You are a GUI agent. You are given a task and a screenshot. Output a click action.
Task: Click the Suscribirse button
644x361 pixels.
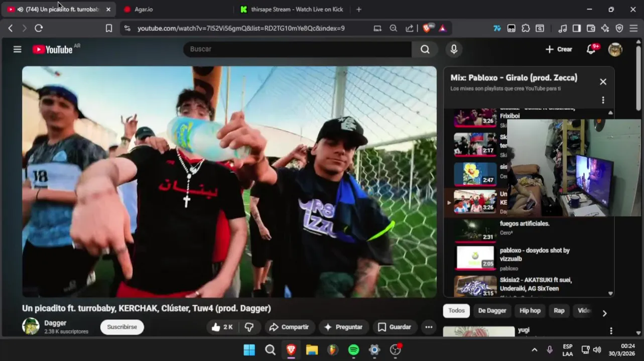point(122,327)
